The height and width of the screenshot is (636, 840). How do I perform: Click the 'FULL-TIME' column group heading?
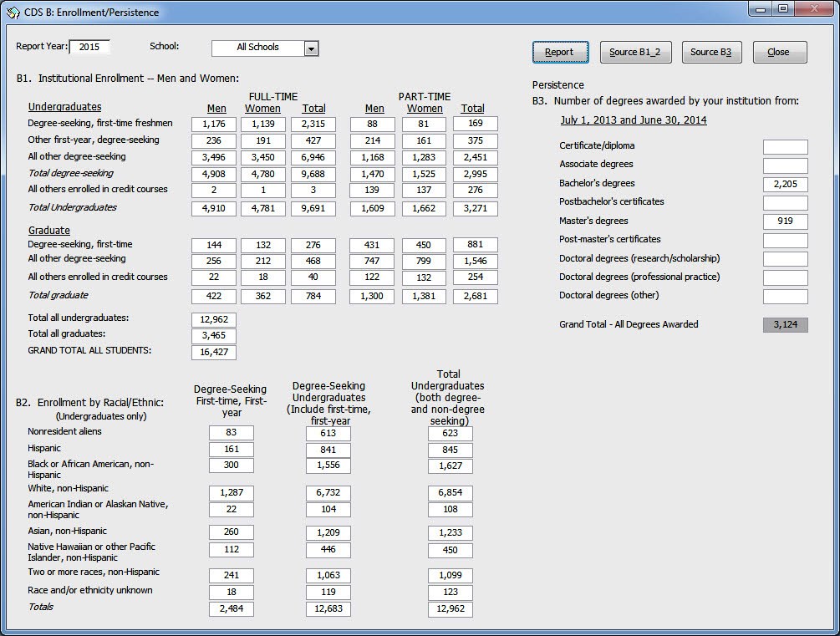(273, 96)
